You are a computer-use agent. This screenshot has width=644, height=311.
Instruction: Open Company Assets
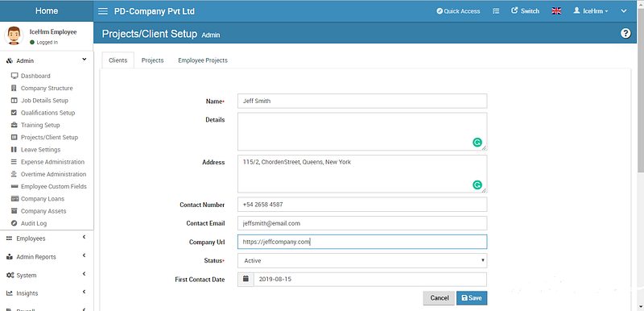(x=43, y=211)
